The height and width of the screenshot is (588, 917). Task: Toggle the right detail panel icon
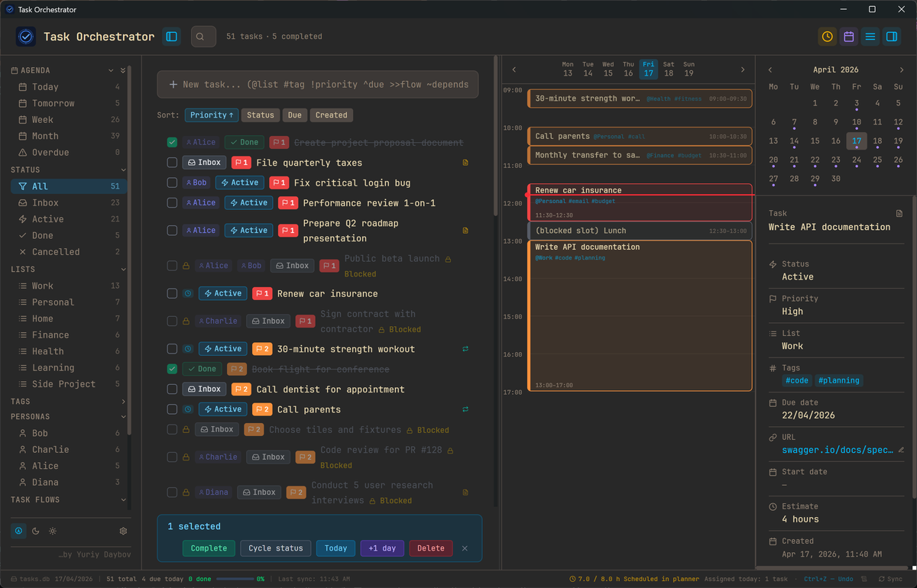click(x=892, y=36)
